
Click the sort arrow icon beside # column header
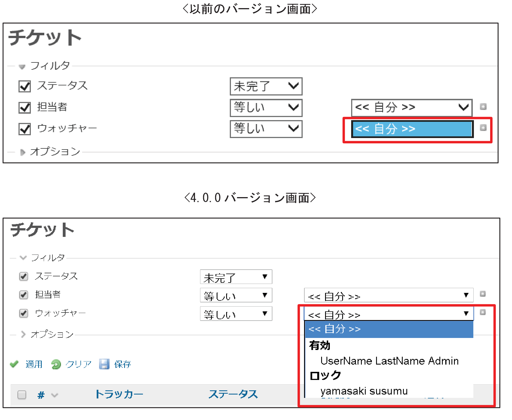54,395
